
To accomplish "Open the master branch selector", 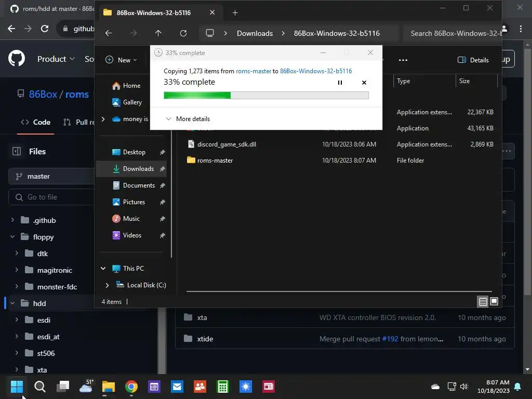I will point(51,177).
